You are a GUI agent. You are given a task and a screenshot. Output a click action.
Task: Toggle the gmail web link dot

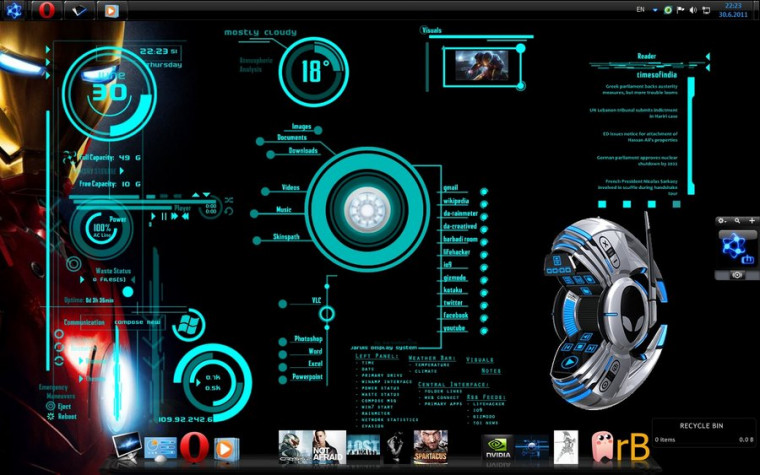(x=484, y=191)
